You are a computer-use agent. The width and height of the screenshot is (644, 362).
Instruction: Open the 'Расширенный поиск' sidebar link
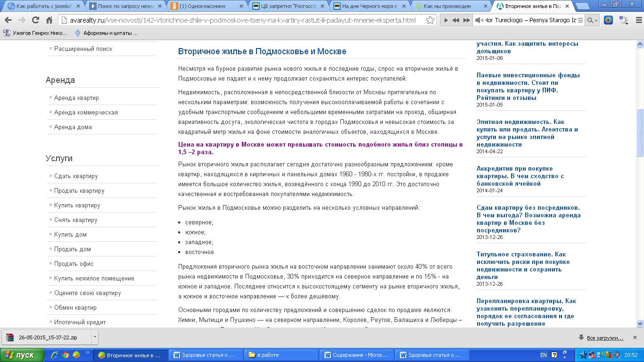(x=83, y=49)
